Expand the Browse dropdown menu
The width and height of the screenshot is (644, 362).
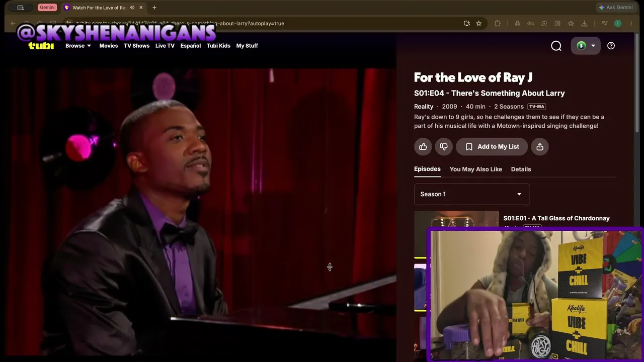[78, 46]
